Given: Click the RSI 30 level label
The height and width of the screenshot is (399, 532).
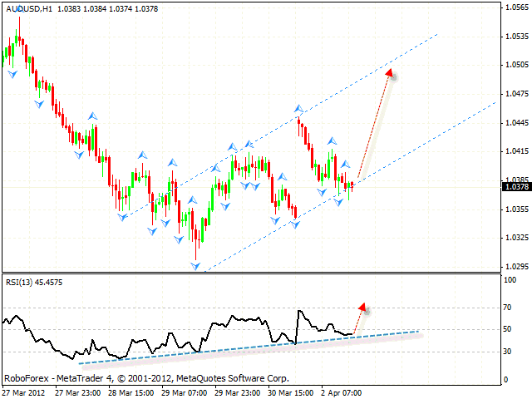Looking at the screenshot, I should pyautogui.click(x=507, y=352).
